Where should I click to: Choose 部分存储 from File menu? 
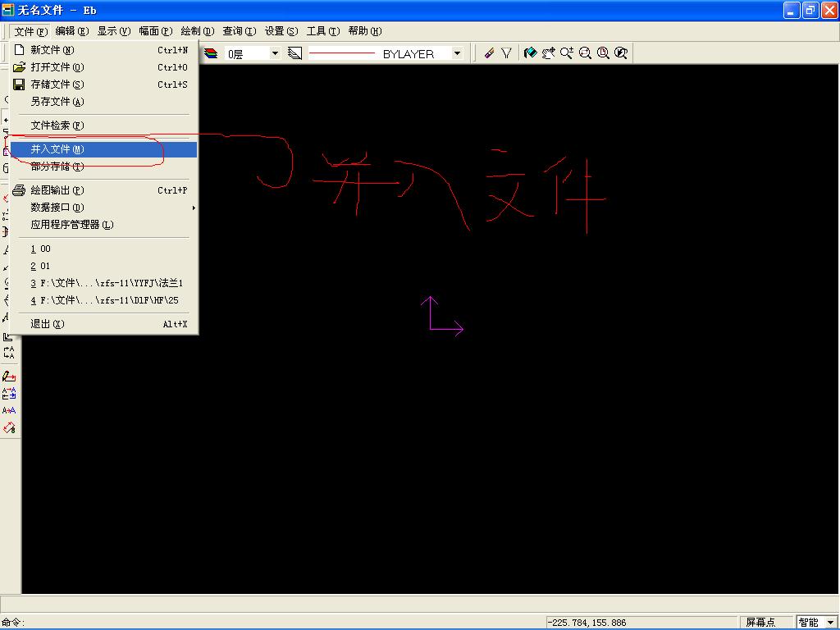(104, 166)
